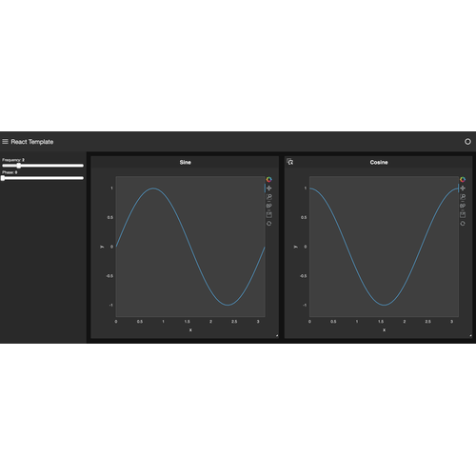476x476 pixels.
Task: Enable Wheel Zoom tool on Cosine plot
Action: pos(463,206)
